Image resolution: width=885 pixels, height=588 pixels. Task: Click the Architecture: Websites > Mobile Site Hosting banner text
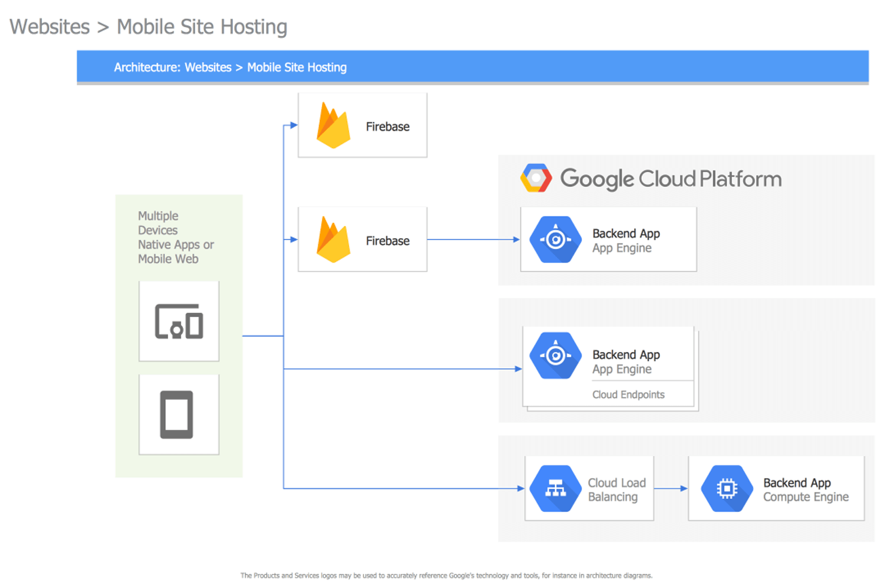pyautogui.click(x=230, y=67)
